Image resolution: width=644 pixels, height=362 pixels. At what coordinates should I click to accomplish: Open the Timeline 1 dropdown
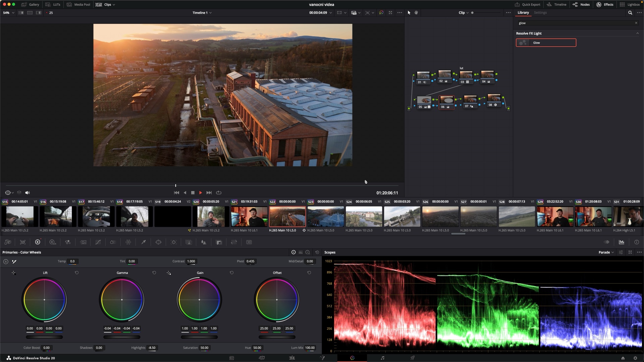tap(202, 13)
